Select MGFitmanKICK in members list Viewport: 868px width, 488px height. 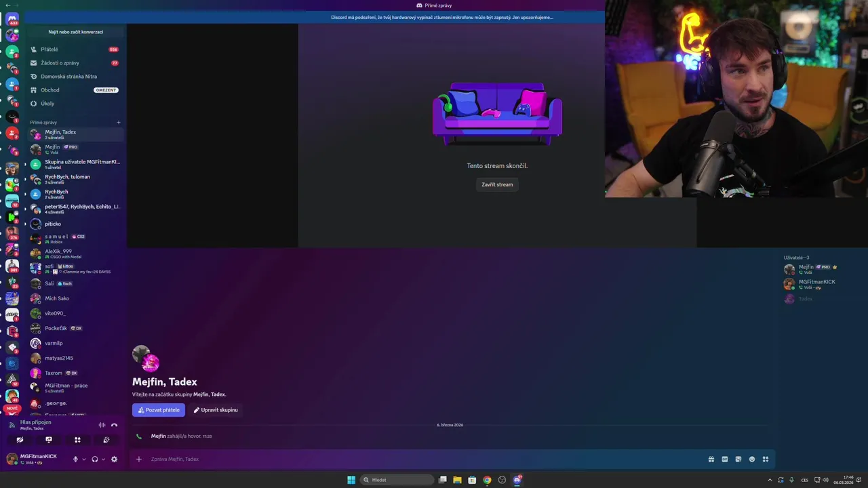coord(823,284)
